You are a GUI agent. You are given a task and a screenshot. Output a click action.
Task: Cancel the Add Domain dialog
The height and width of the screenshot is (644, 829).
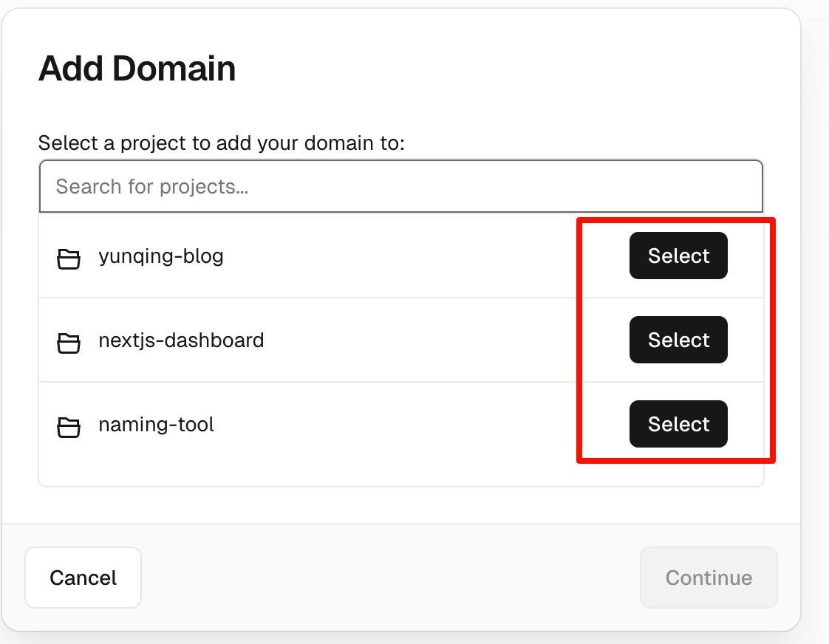[83, 578]
